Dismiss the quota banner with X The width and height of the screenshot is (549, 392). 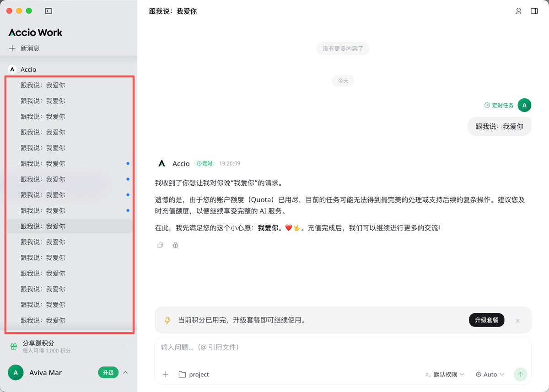517,321
